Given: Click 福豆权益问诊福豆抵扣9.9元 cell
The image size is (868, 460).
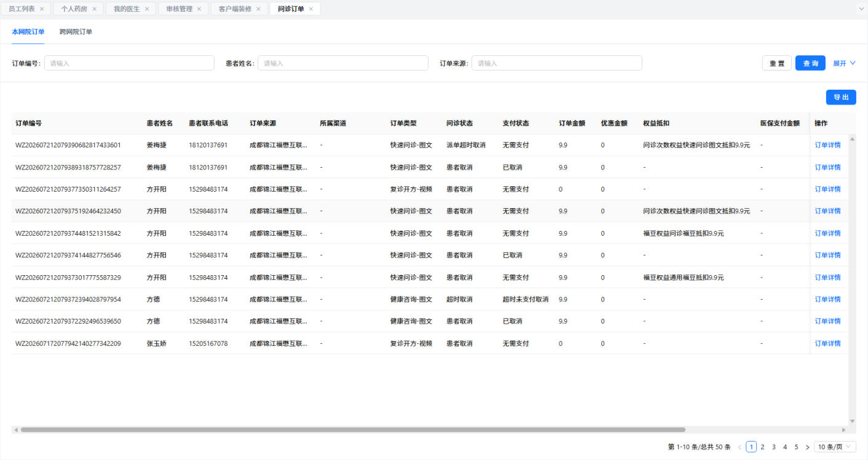Looking at the screenshot, I should click(684, 233).
